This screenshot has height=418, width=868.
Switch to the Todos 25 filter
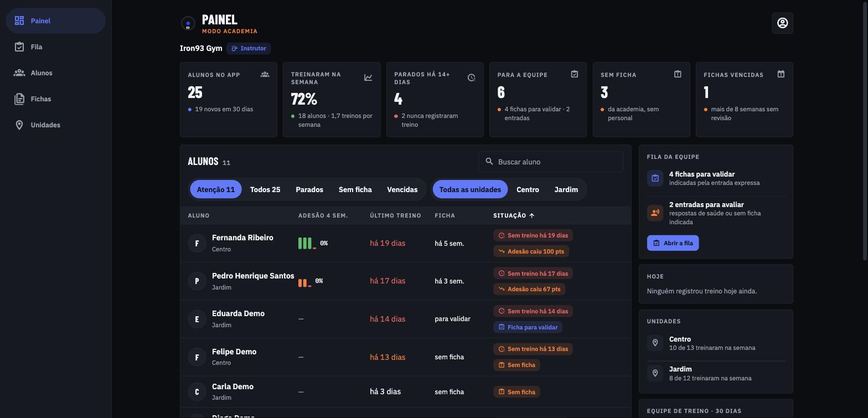coord(265,189)
